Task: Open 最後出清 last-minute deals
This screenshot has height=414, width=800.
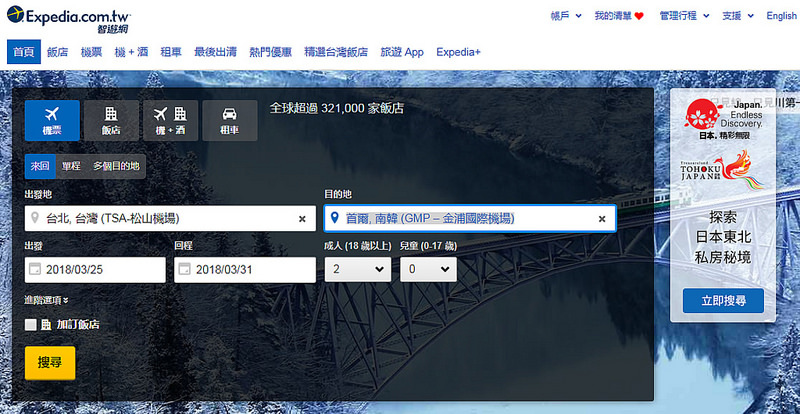Action: pos(215,52)
